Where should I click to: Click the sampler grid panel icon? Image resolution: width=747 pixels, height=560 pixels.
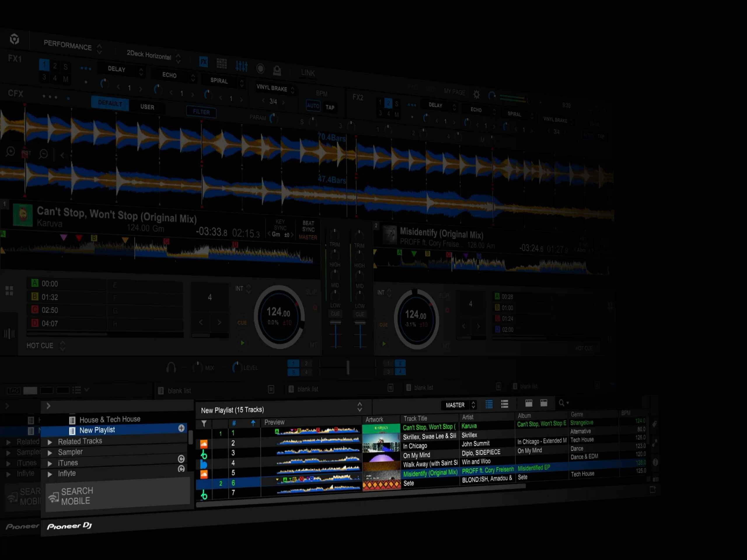click(x=221, y=64)
